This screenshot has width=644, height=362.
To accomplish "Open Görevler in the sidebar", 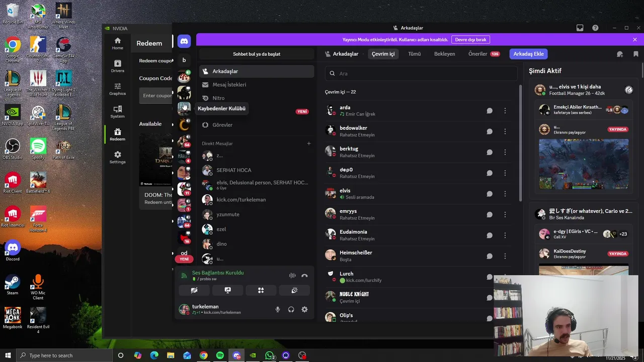I will [x=257, y=125].
